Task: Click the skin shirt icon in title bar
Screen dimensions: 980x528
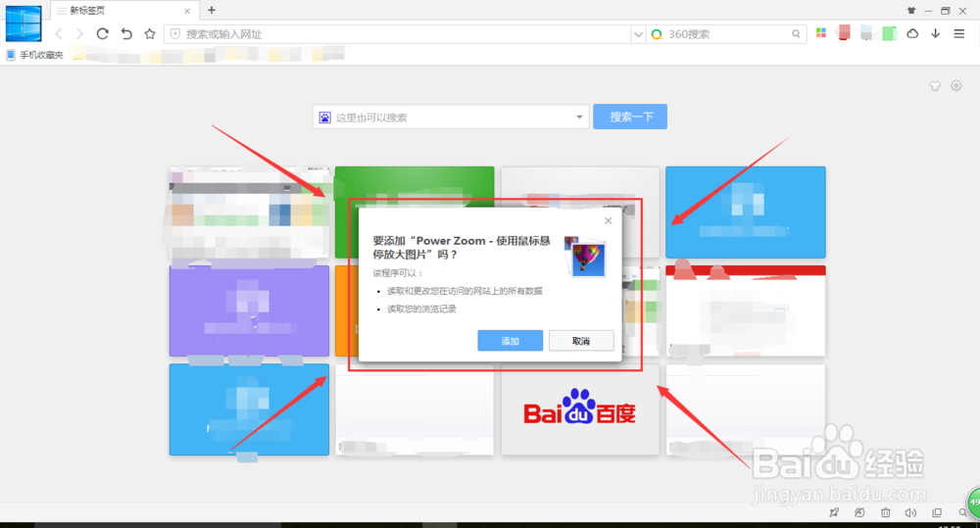Action: point(911,11)
